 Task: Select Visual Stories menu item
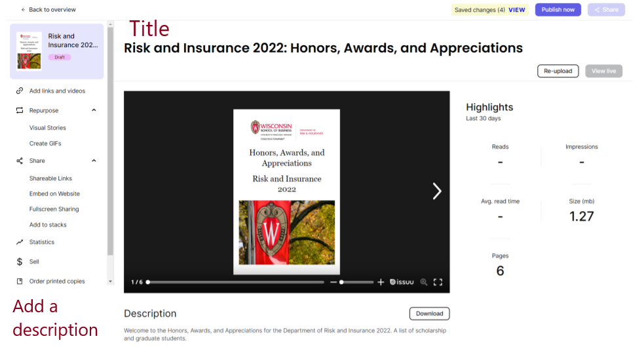pyautogui.click(x=48, y=128)
